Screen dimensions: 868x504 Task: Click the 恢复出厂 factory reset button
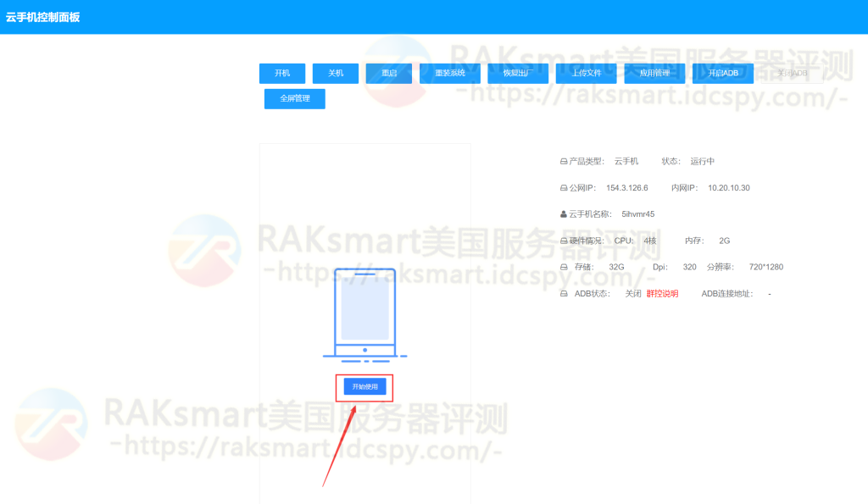pyautogui.click(x=518, y=73)
